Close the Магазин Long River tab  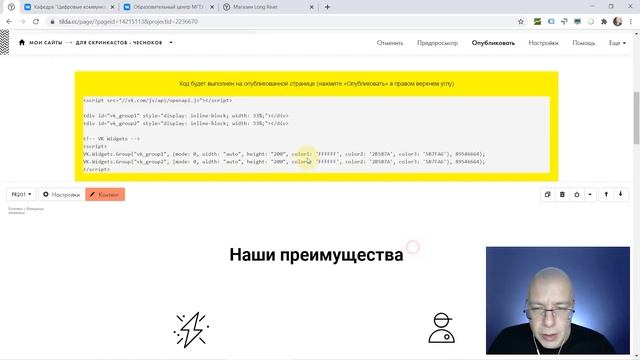[x=311, y=7]
